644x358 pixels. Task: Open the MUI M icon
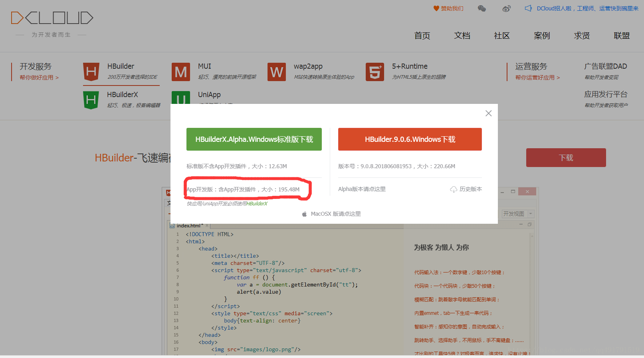[181, 72]
